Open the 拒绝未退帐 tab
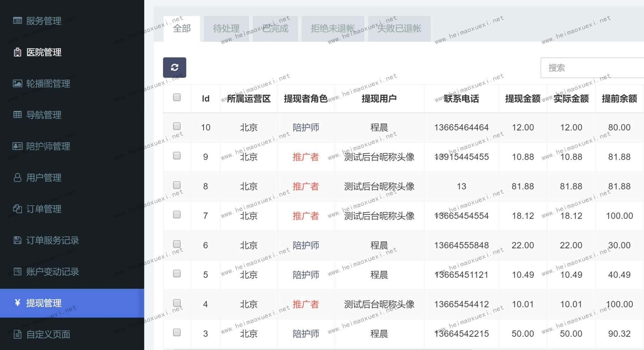The width and height of the screenshot is (644, 350). point(333,29)
